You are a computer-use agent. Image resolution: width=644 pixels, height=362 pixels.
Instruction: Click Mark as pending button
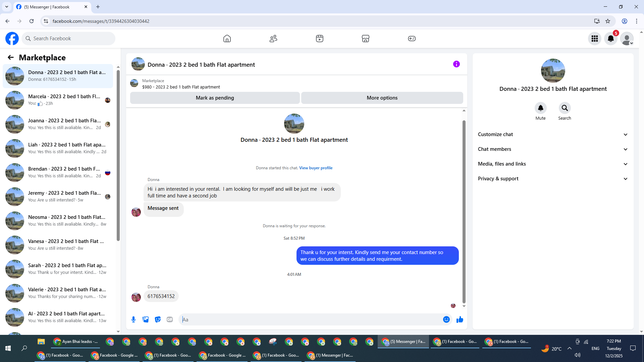coord(215,98)
